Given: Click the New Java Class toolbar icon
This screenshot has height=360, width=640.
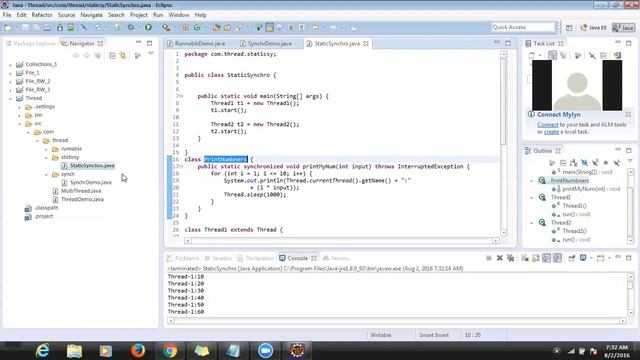Looking at the screenshot, I should (197, 27).
